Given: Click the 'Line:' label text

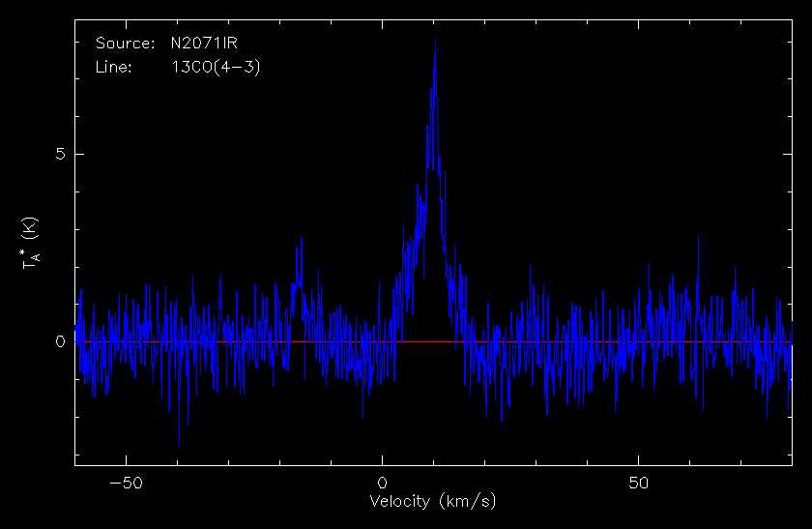Looking at the screenshot, I should 113,68.
